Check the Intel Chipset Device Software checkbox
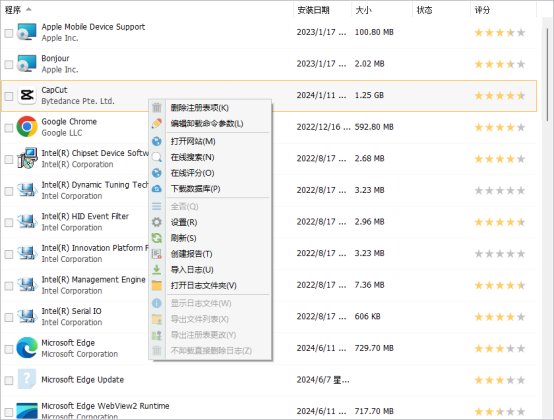The width and height of the screenshot is (554, 420). (x=9, y=159)
